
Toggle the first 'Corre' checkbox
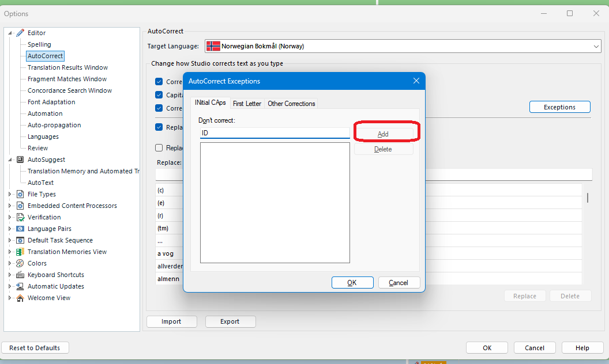pos(159,81)
